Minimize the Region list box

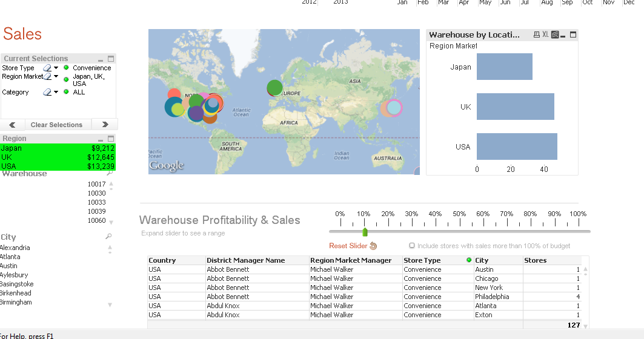[101, 140]
